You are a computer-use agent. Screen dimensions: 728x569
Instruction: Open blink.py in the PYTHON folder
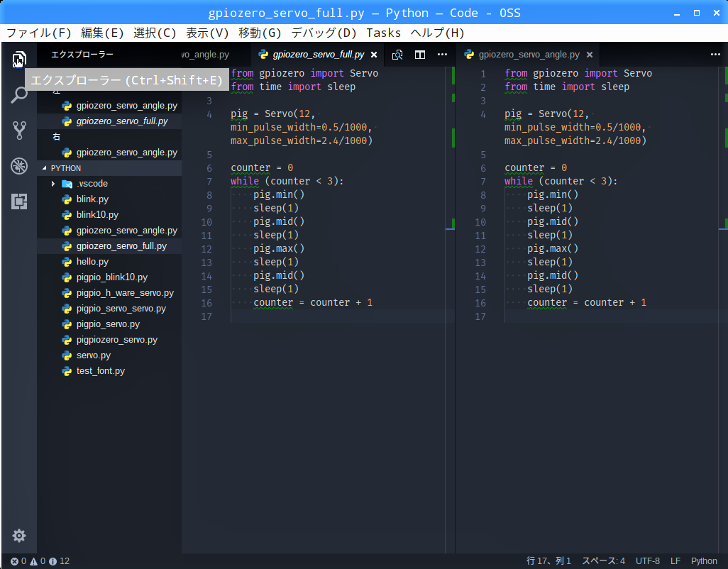(109, 199)
